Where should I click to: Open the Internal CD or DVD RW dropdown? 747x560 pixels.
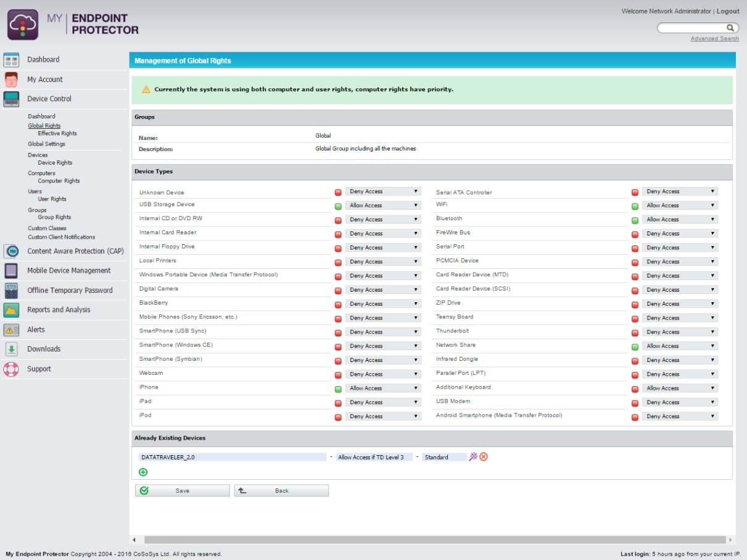[x=383, y=220]
